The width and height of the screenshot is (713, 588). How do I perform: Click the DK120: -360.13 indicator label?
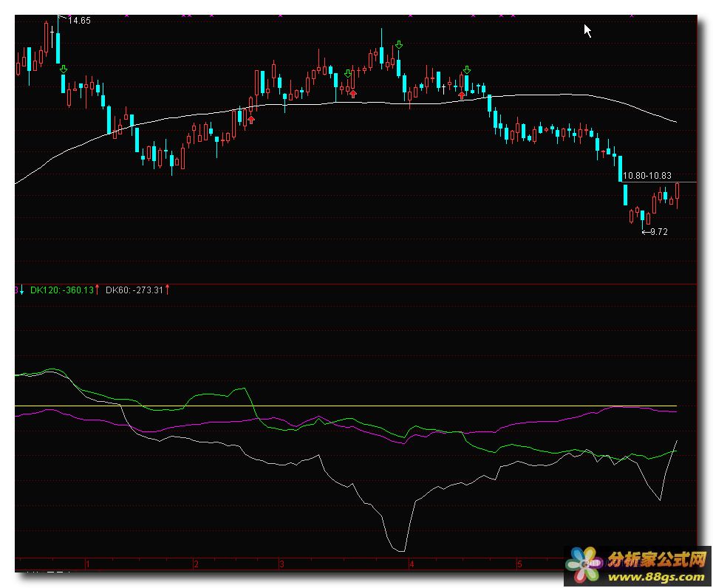point(62,290)
